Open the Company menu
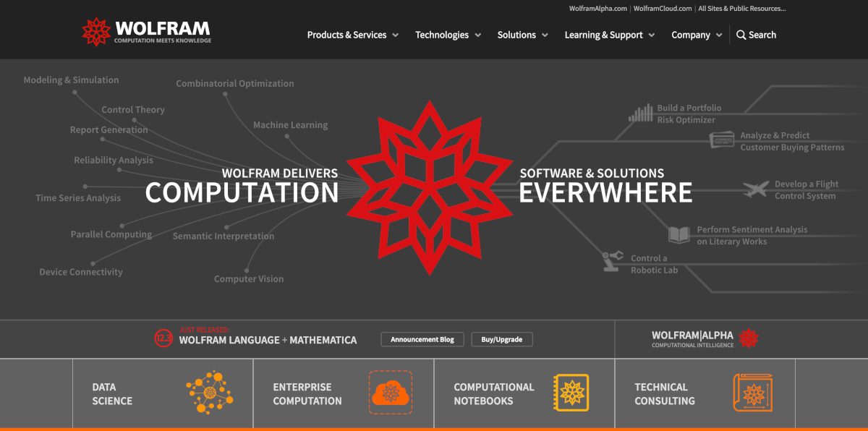Image resolution: width=868 pixels, height=431 pixels. pos(691,35)
